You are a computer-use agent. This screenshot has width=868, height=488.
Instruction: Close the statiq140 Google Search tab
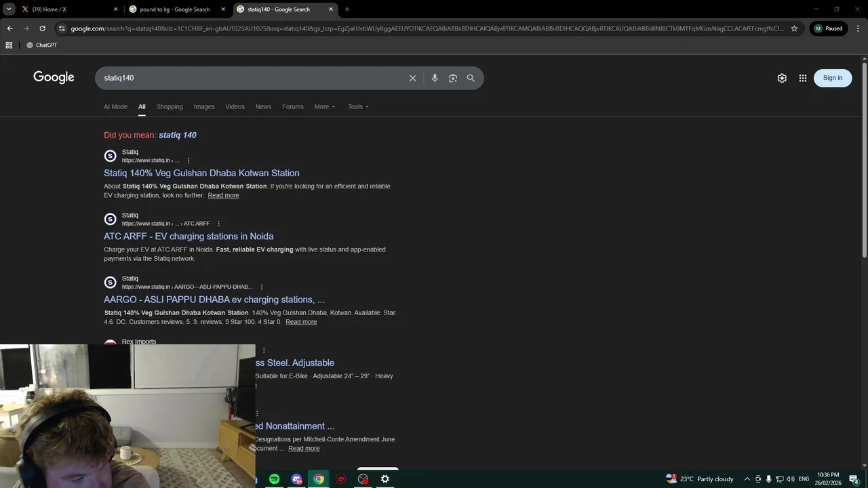[x=331, y=9]
